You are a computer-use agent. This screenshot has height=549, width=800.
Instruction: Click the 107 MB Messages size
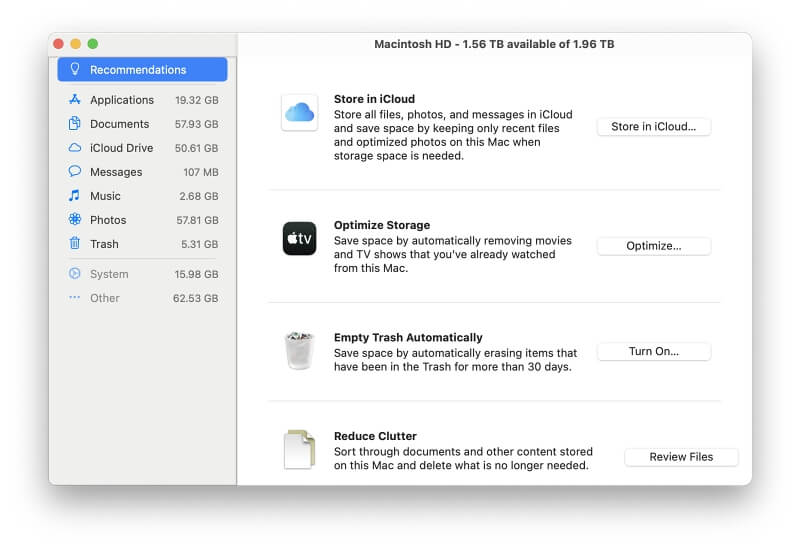[201, 172]
